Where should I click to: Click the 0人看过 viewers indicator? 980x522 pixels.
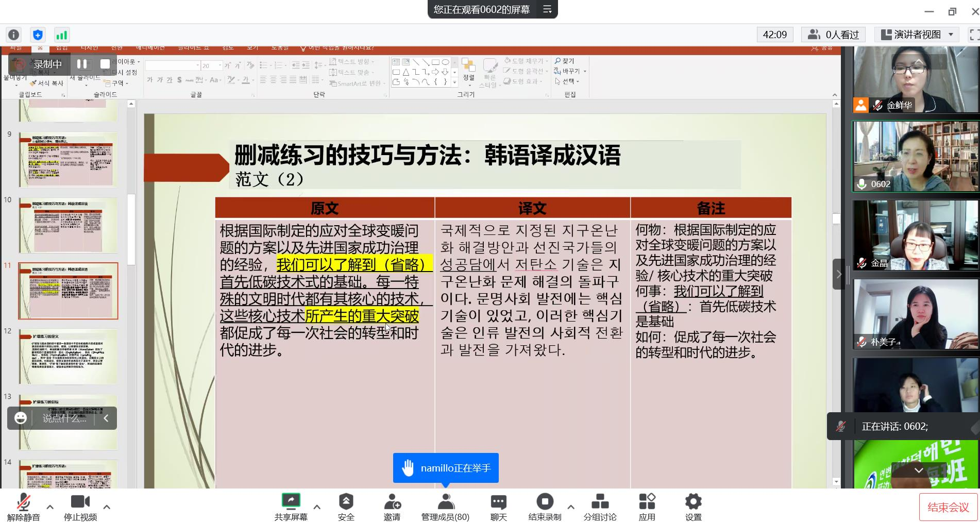coord(833,35)
